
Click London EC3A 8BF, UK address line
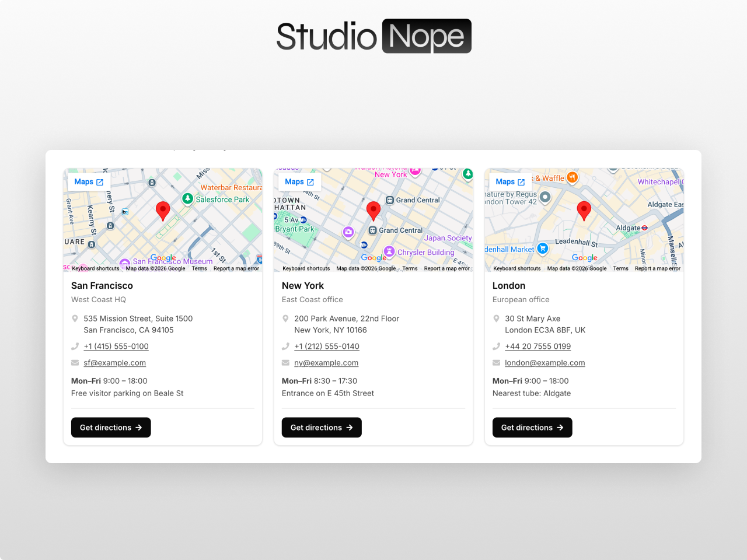(545, 330)
